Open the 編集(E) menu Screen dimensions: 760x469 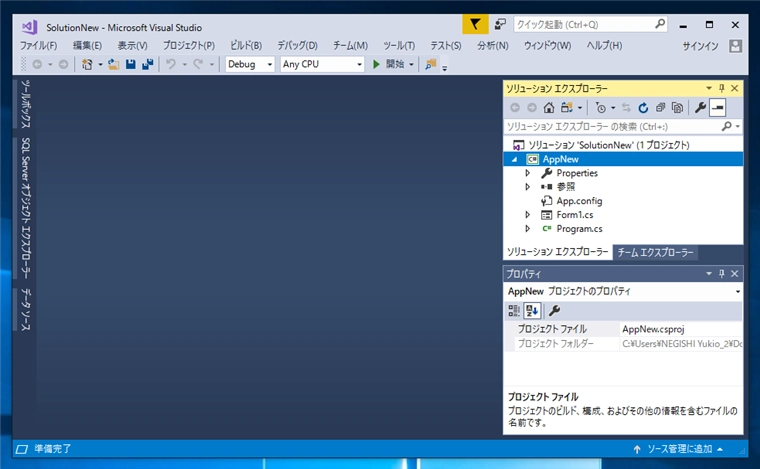point(87,46)
